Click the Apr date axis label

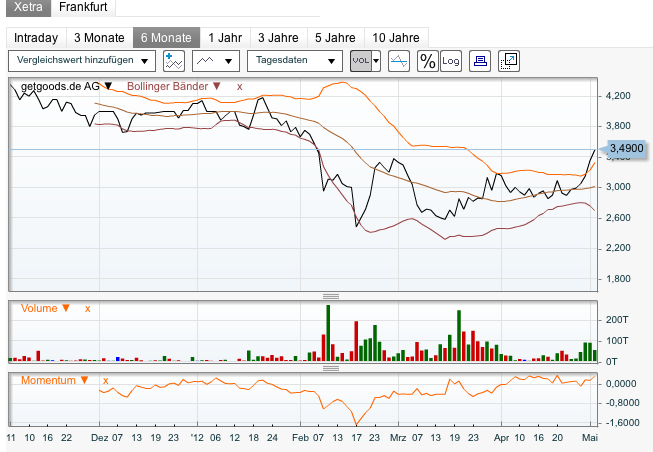[x=501, y=438]
